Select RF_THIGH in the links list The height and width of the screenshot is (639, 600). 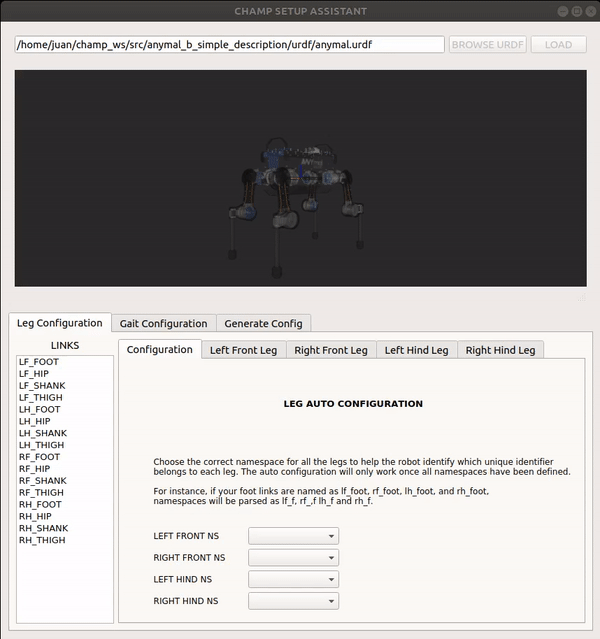point(42,492)
